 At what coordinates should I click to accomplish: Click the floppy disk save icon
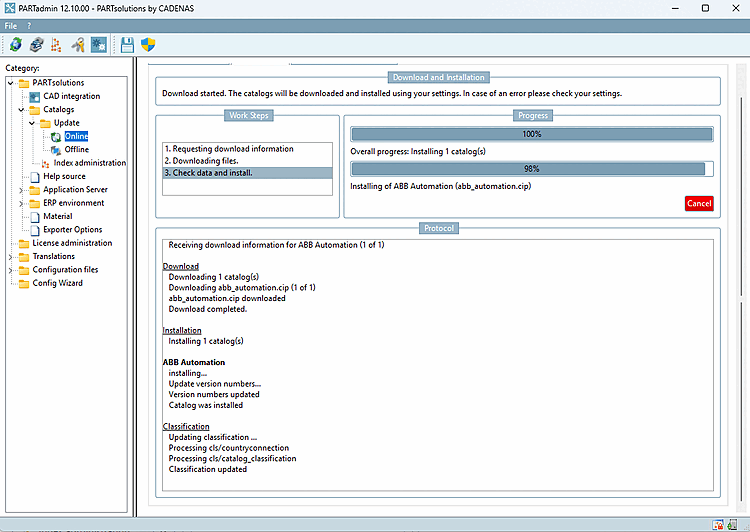click(127, 45)
